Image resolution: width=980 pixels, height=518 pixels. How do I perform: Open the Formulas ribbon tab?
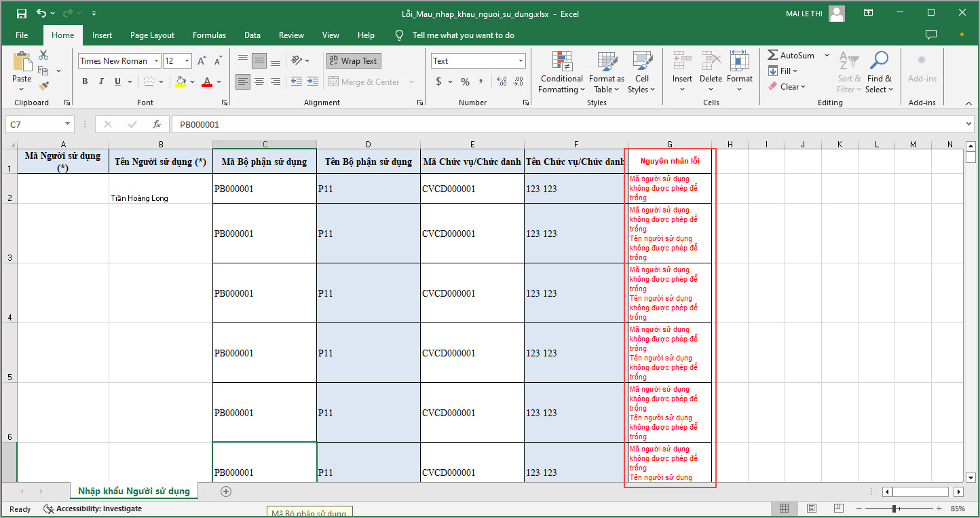point(209,35)
